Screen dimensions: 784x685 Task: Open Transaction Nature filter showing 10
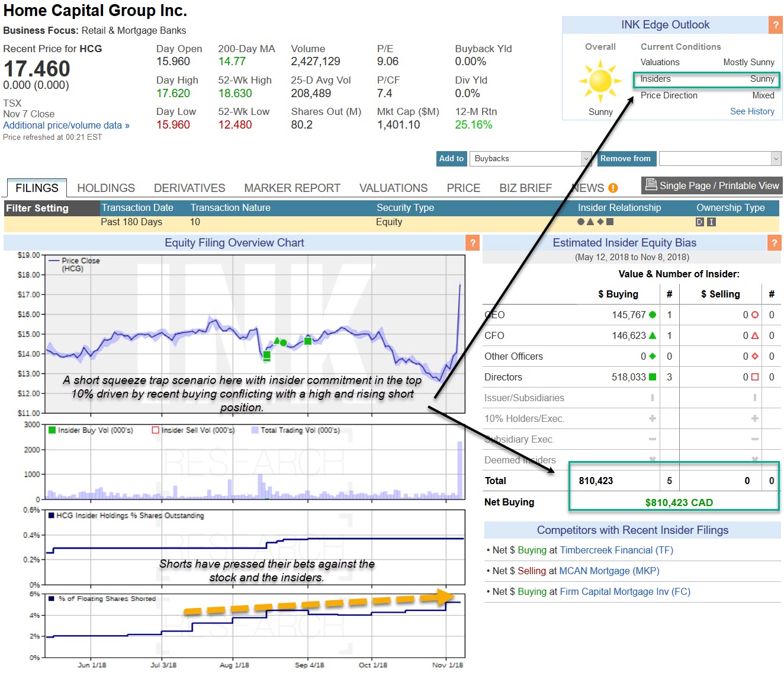click(x=195, y=222)
